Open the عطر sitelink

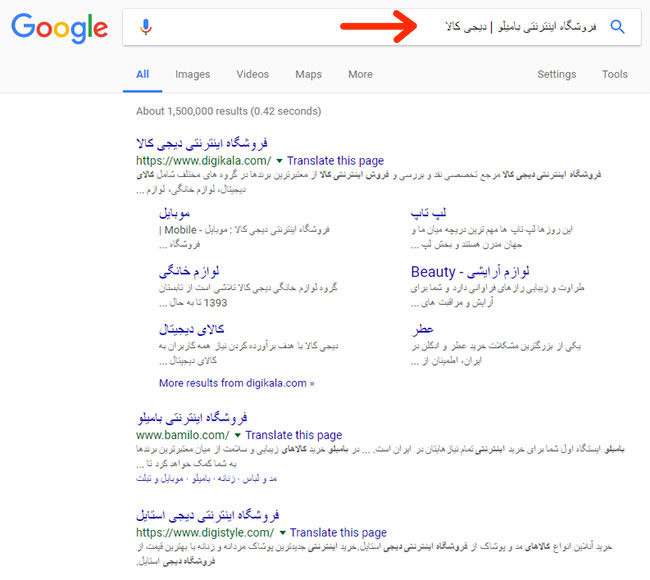422,330
